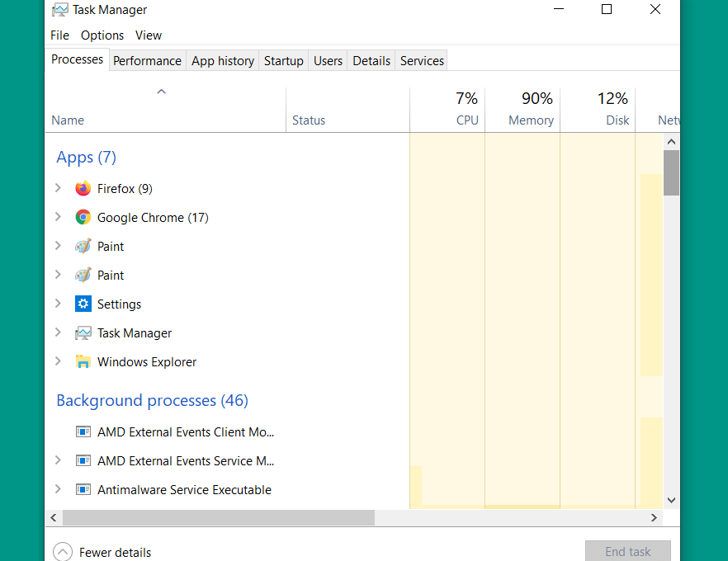
Task: Click the Google Chrome app icon
Action: tap(83, 217)
